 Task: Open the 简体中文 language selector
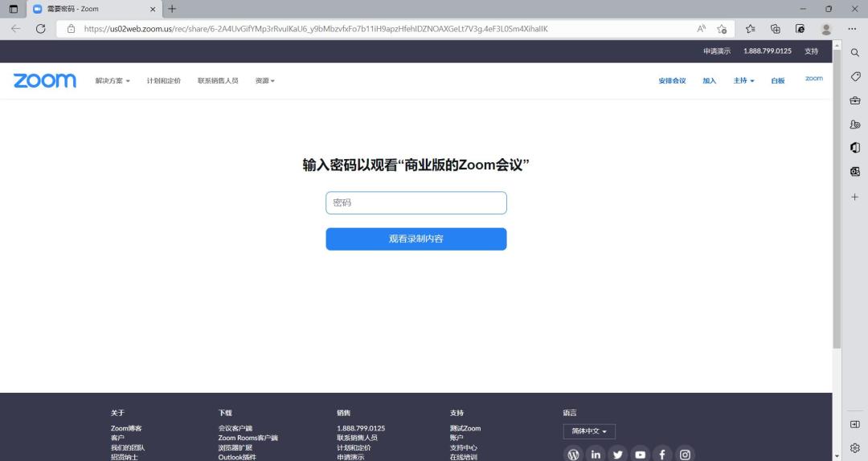coord(589,431)
